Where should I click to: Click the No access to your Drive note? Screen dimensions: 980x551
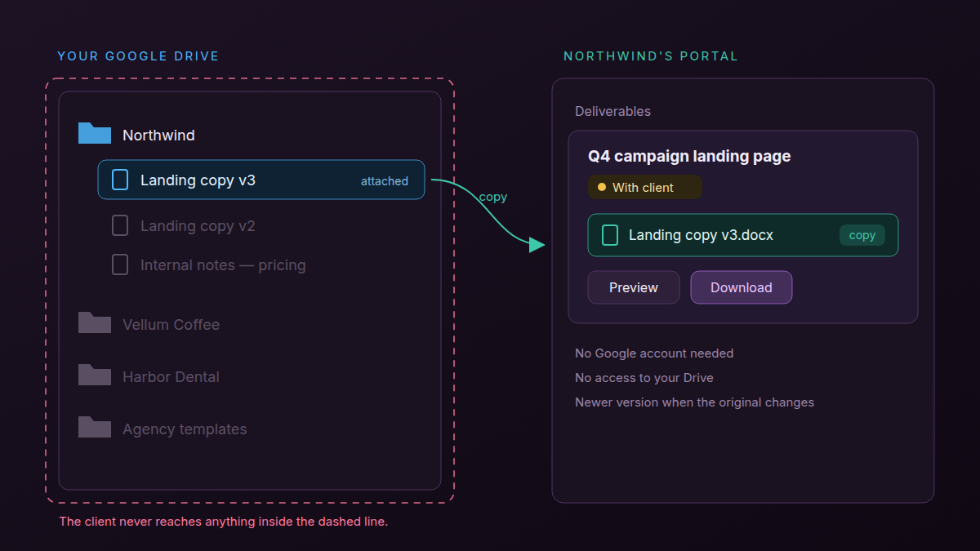pyautogui.click(x=644, y=378)
